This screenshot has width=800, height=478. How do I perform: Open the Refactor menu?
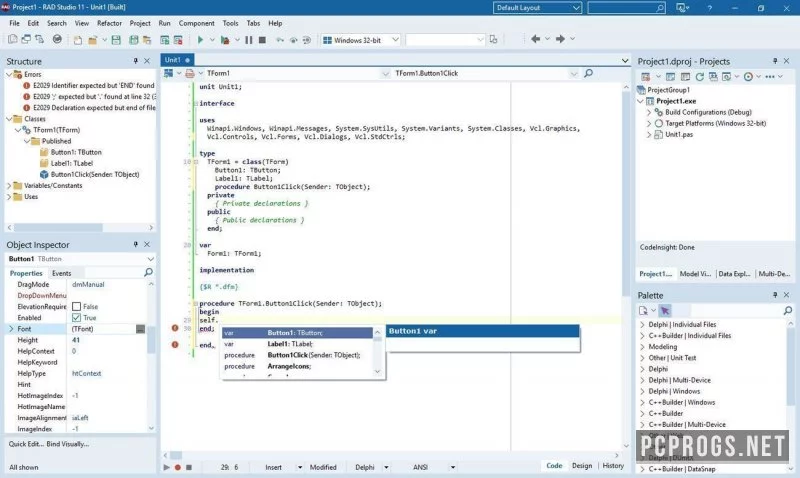pos(109,23)
